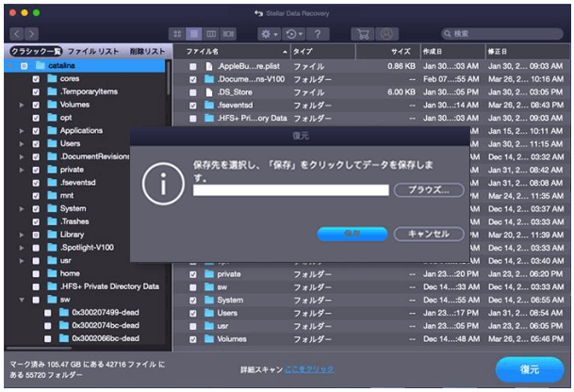Select the クラシック一覧 tab
The width and height of the screenshot is (574, 392).
[36, 51]
